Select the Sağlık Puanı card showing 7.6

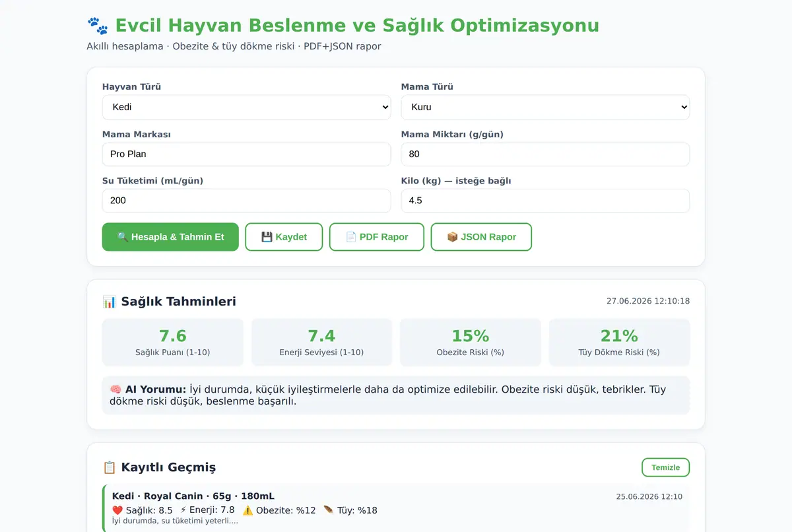pyautogui.click(x=173, y=343)
